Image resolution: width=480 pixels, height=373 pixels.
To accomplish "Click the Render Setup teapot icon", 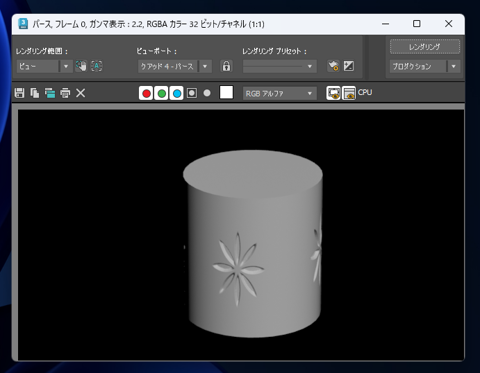I will coord(333,66).
